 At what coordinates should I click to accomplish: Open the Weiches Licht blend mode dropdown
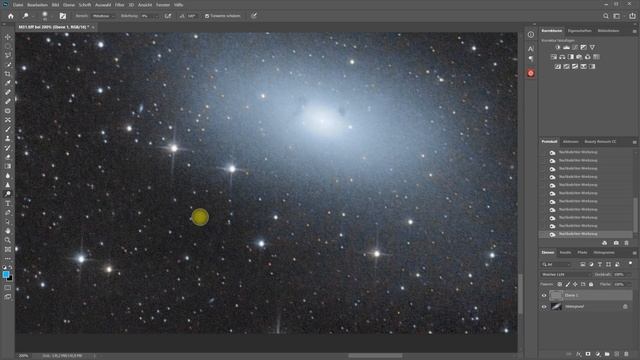tap(565, 274)
